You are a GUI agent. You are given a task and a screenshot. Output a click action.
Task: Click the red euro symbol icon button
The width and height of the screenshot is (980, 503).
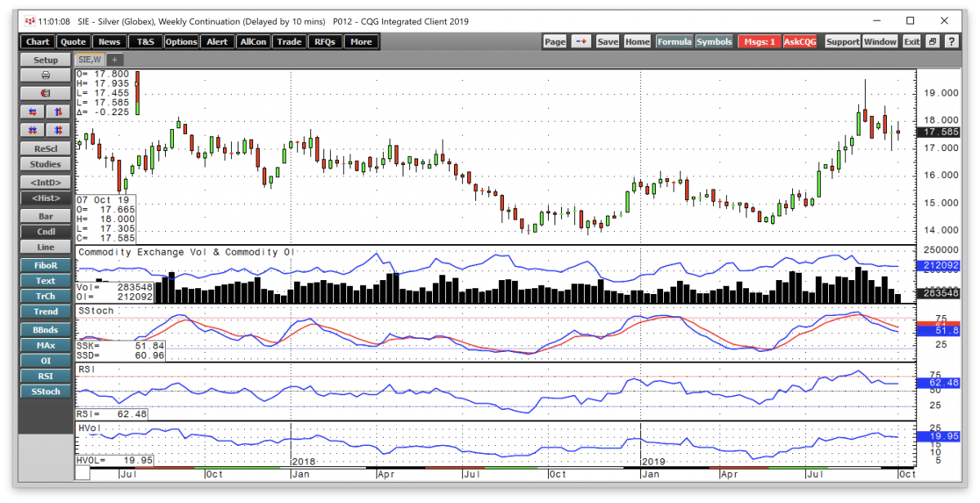coord(46,93)
